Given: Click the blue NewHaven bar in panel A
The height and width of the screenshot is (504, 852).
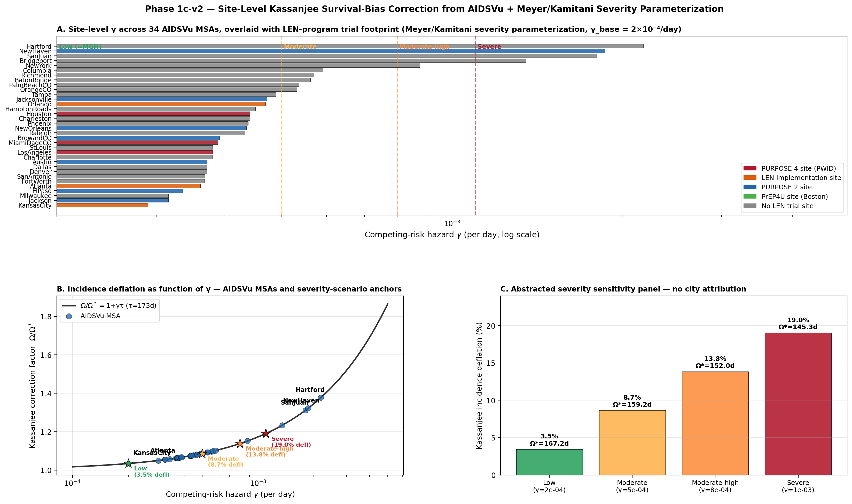Looking at the screenshot, I should tap(331, 51).
